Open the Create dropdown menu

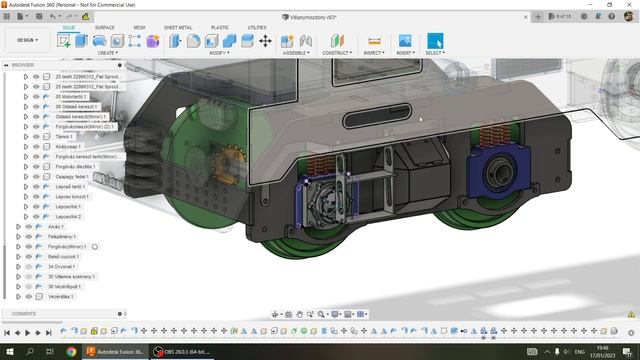point(108,53)
